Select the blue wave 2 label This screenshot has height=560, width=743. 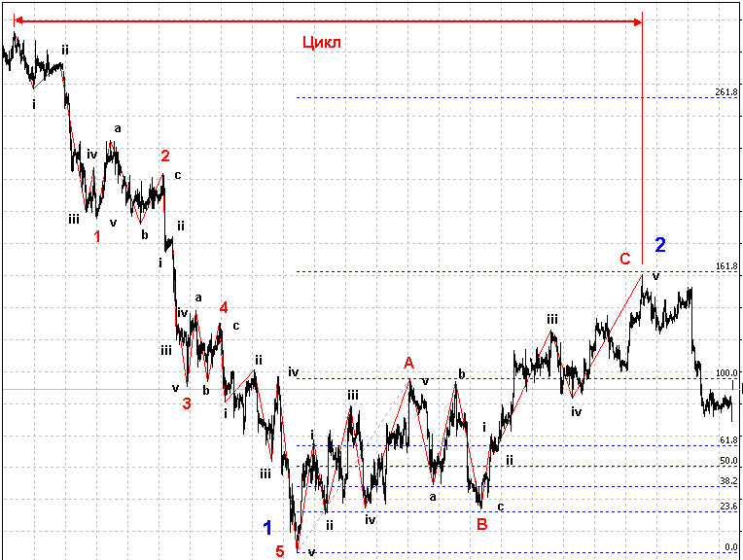660,244
